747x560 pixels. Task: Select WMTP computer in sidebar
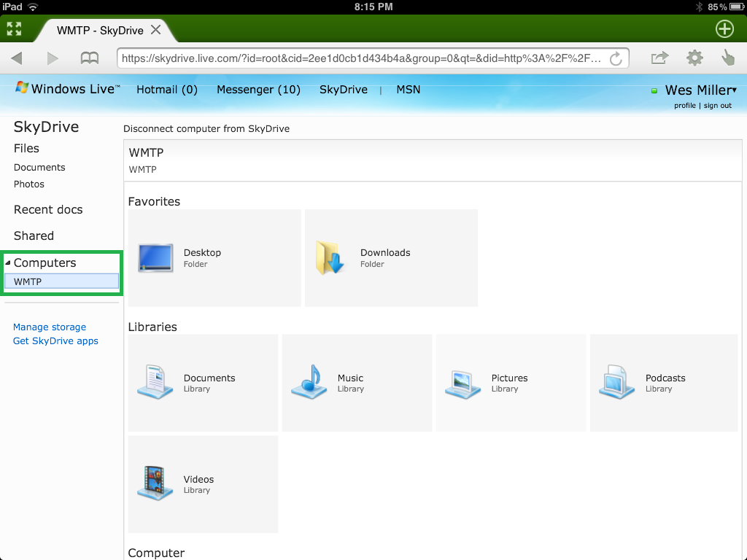(61, 281)
